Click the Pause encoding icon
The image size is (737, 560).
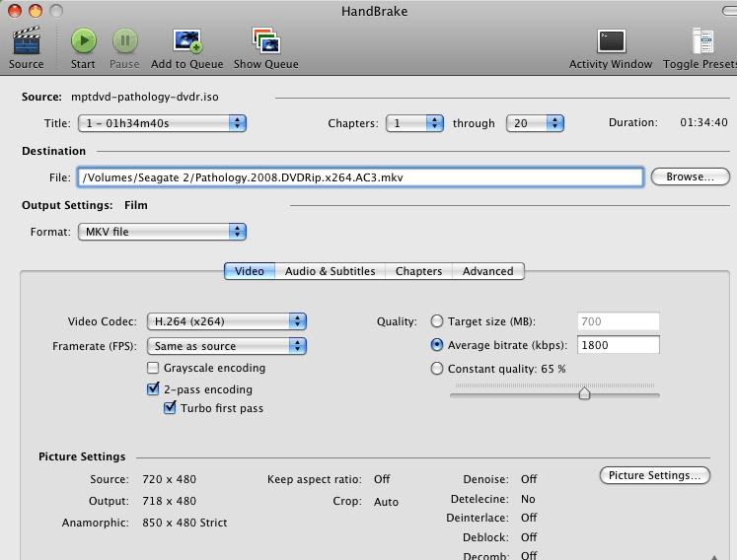[125, 40]
